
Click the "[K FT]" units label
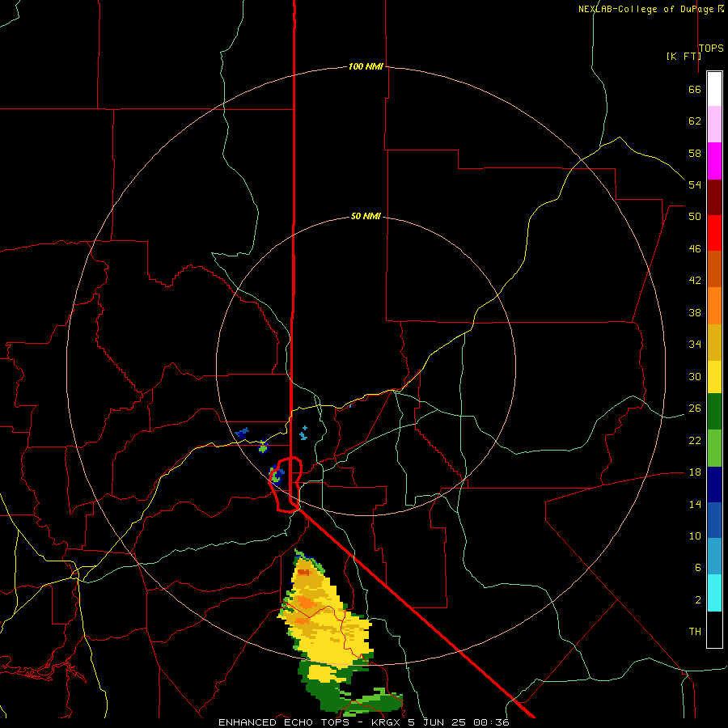(x=684, y=56)
